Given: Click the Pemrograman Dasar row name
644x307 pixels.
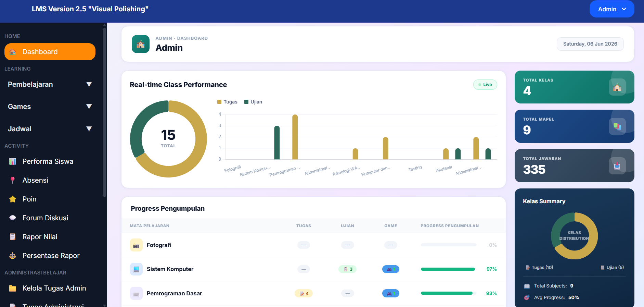Looking at the screenshot, I should [x=175, y=293].
